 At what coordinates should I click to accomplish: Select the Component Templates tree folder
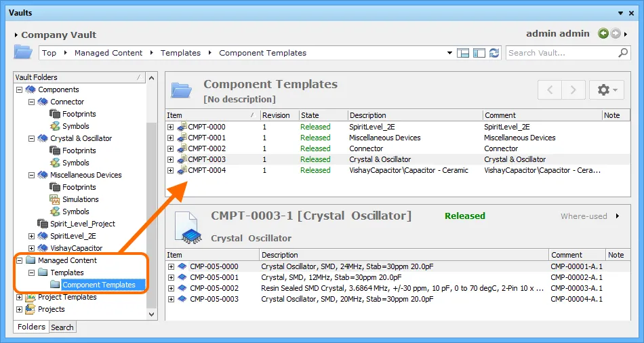pos(98,285)
